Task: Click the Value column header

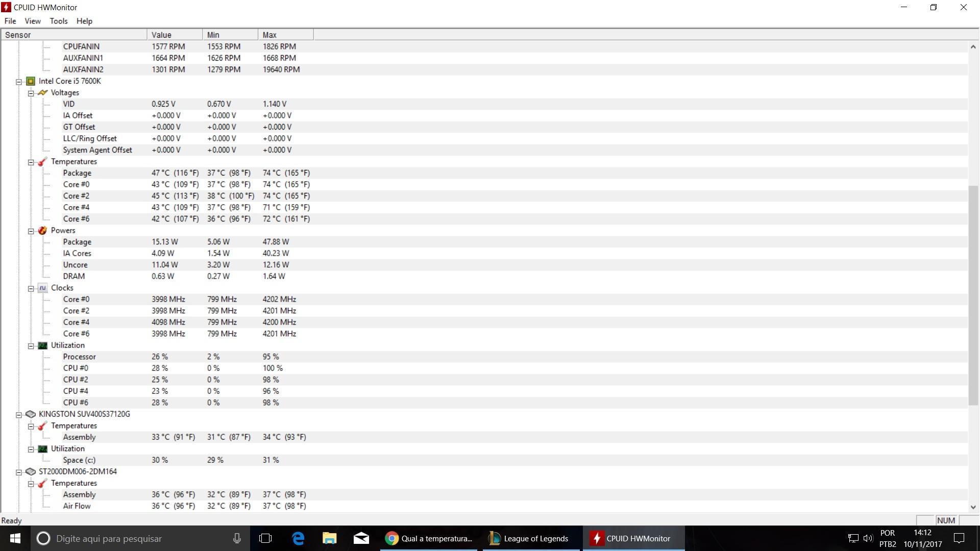Action: (175, 35)
